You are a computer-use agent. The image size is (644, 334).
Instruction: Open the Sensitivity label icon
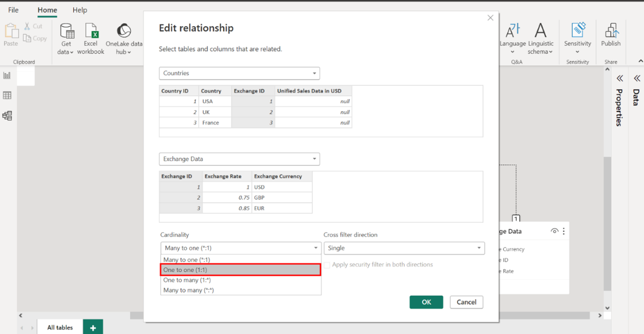tap(577, 32)
